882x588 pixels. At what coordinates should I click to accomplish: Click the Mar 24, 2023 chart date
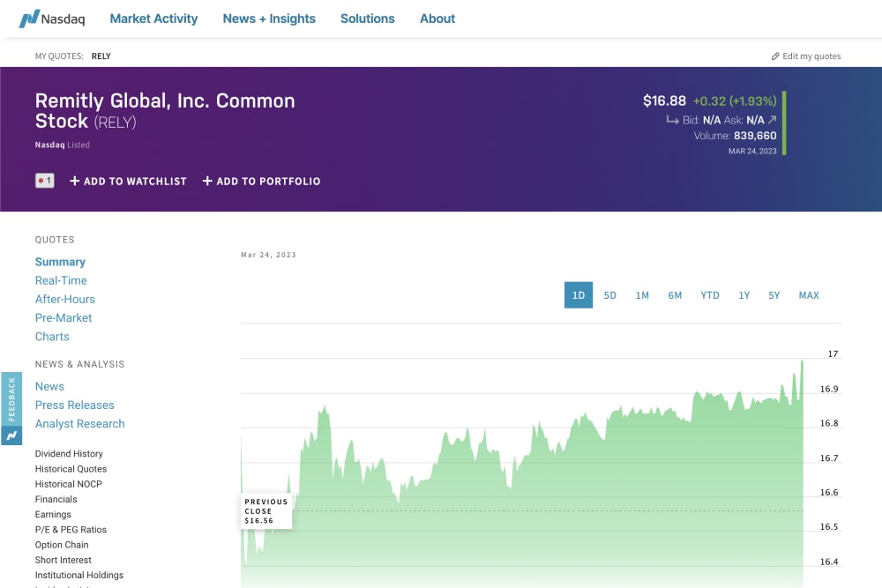268,255
